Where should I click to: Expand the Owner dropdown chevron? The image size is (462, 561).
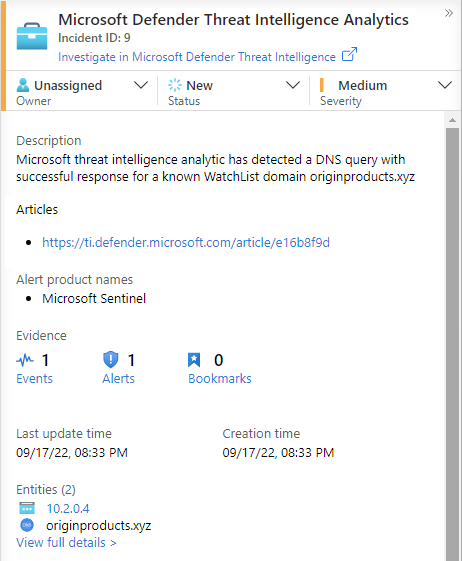[x=141, y=85]
